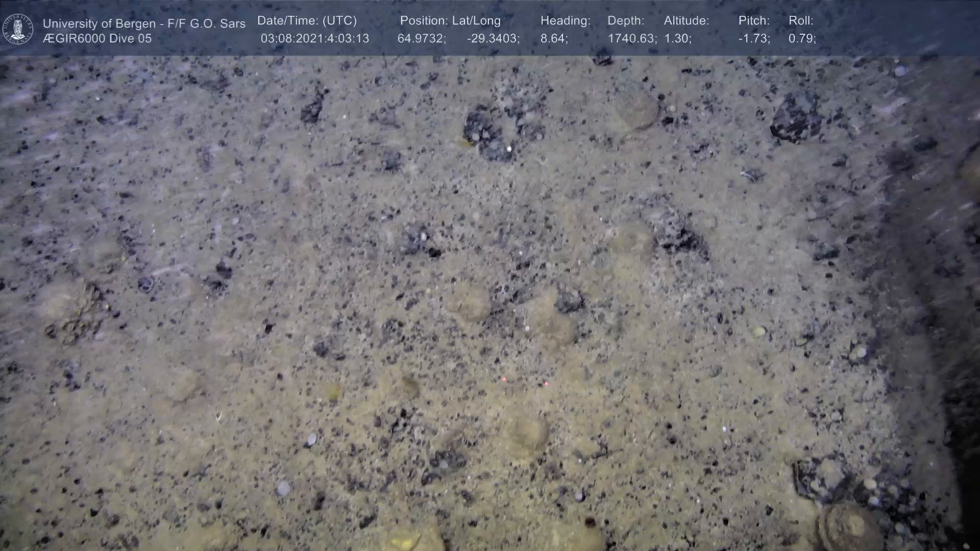This screenshot has height=551, width=980.
Task: Click the "ÆGIR6000 Dive 05" label
Action: point(97,39)
